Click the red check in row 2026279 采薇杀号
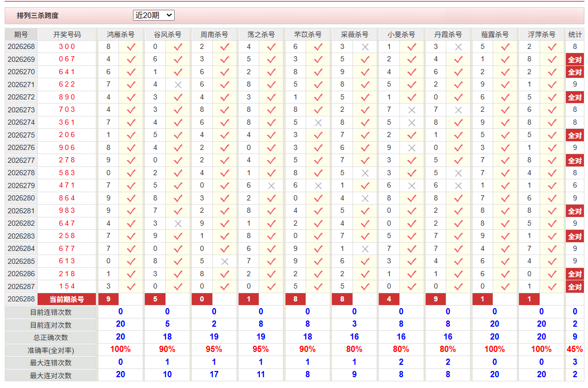Image resolution: width=588 pixels, height=388 pixels. [x=365, y=185]
